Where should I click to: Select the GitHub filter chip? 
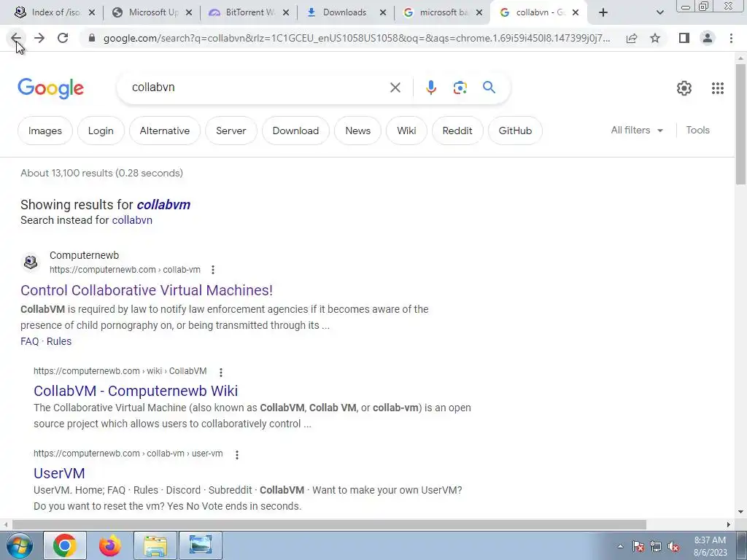point(515,131)
